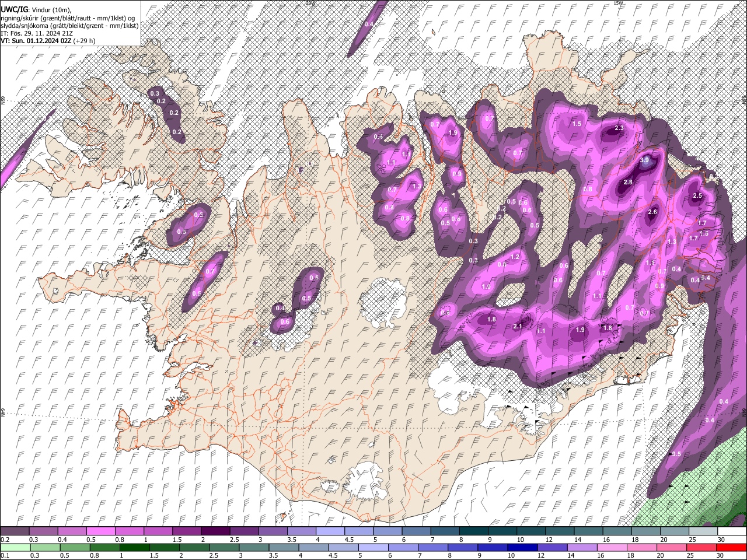747x560 pixels.
Task: Click the dark purple snow swatch between 2 and 2.5
Action: [x=215, y=531]
